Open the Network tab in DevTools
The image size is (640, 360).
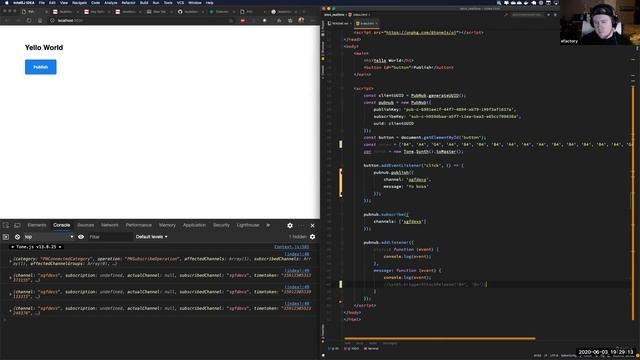coord(109,225)
